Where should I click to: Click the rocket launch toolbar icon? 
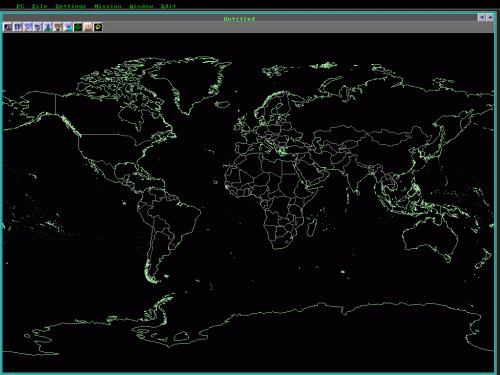click(28, 27)
